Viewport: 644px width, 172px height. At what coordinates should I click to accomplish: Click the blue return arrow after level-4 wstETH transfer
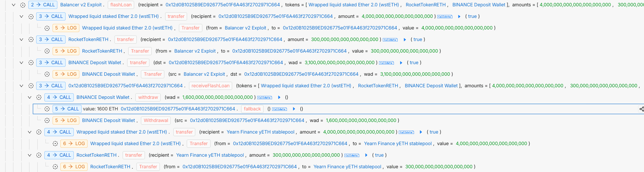[x=421, y=132]
